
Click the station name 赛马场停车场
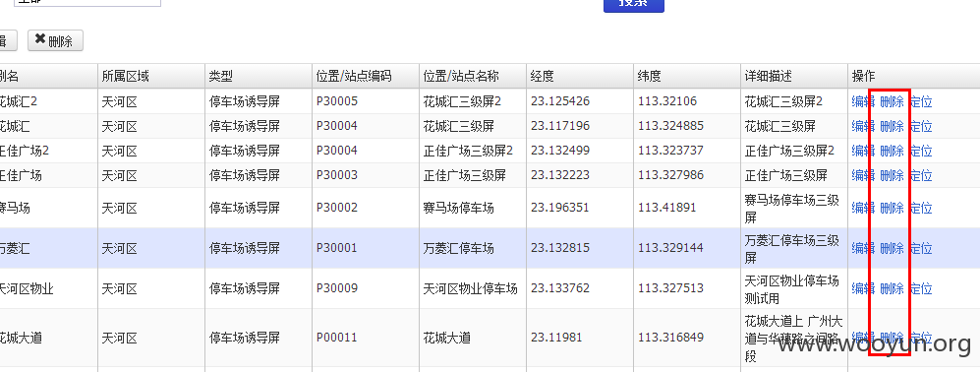(x=459, y=208)
